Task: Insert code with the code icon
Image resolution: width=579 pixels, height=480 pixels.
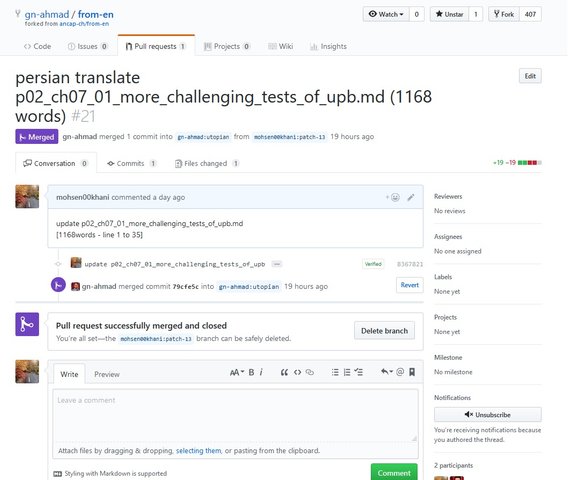Action: tap(297, 372)
